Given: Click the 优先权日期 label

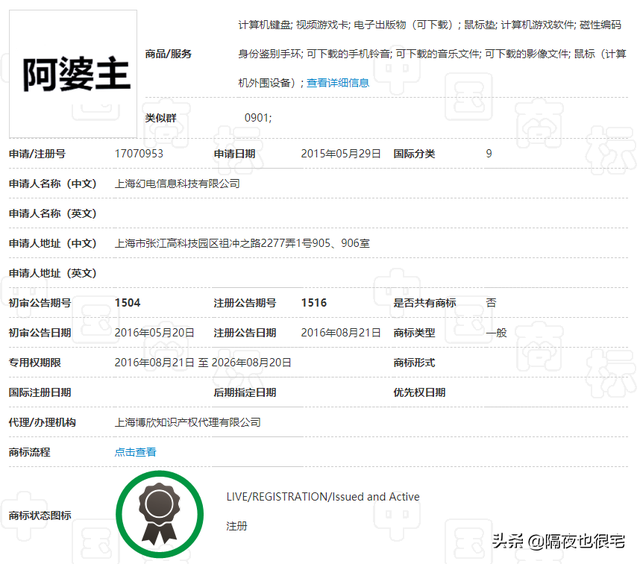Looking at the screenshot, I should [419, 392].
